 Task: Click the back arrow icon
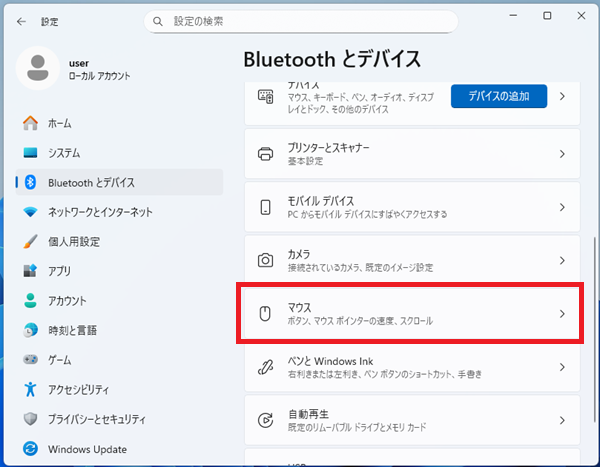coord(21,21)
